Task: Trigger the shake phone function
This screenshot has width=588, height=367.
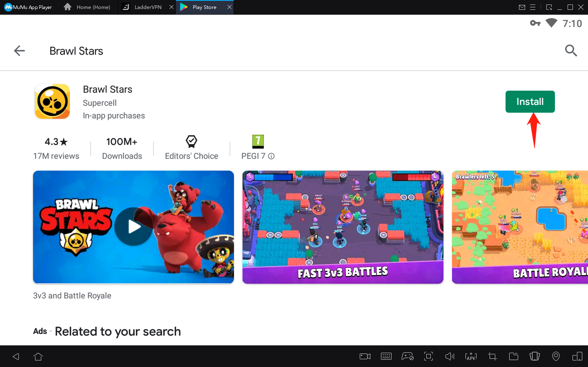Action: click(x=535, y=356)
